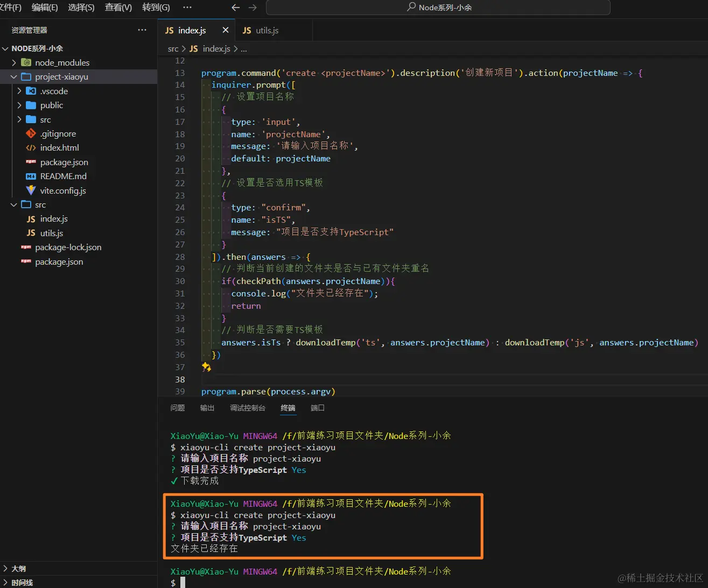Select the 终端 terminal panel tab

[x=288, y=408]
